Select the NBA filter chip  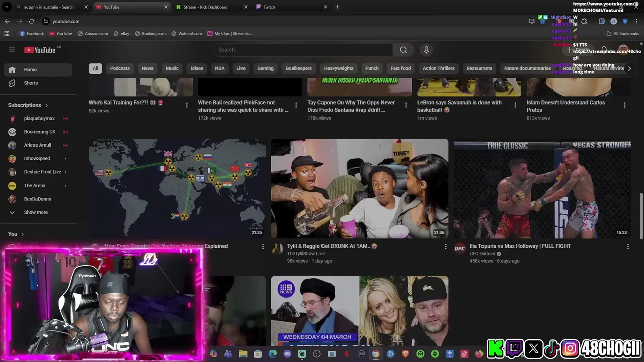220,68
